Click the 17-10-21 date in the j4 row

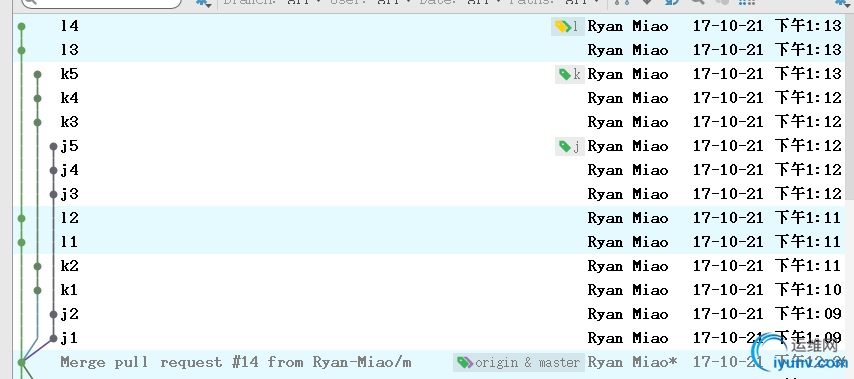coord(728,170)
